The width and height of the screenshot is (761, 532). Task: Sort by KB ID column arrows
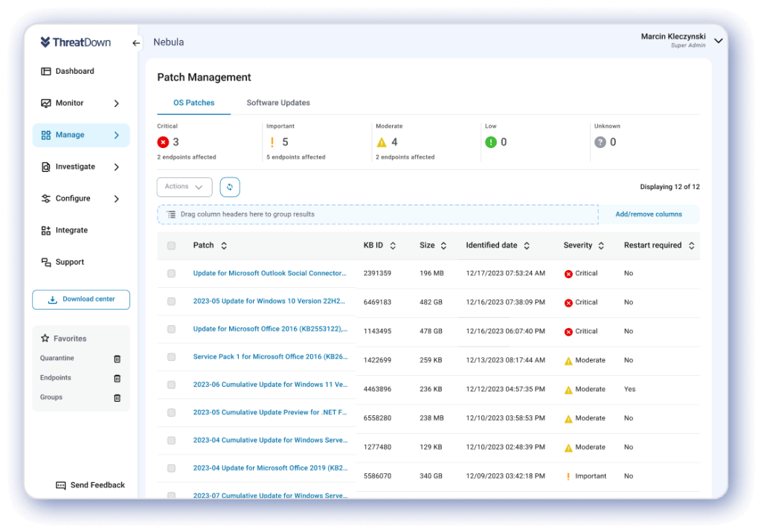pos(393,246)
